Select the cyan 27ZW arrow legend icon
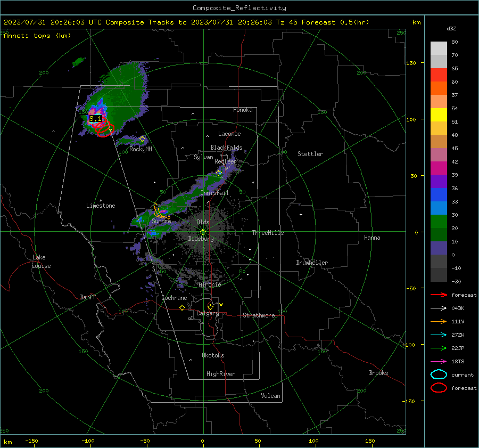 439,335
